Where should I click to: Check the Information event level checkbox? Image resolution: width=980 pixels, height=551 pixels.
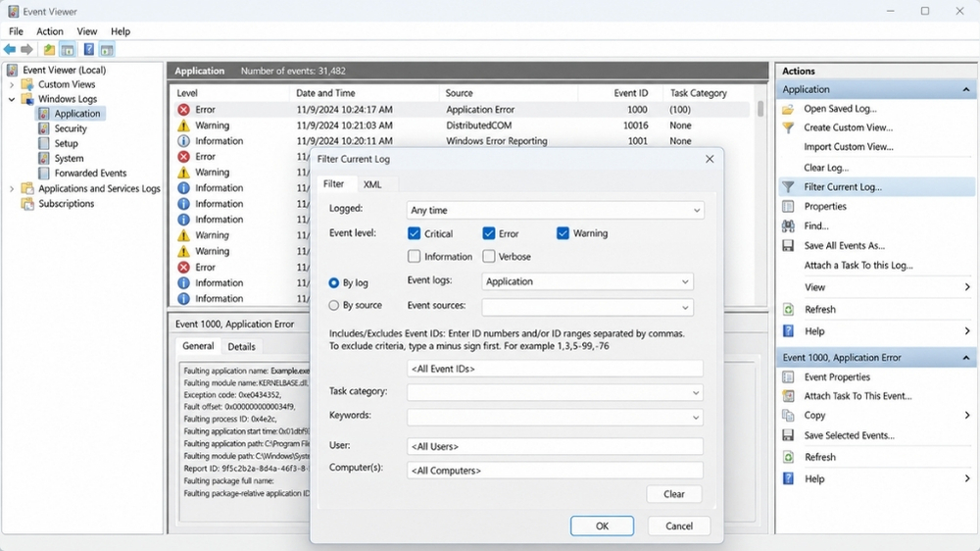[414, 257]
